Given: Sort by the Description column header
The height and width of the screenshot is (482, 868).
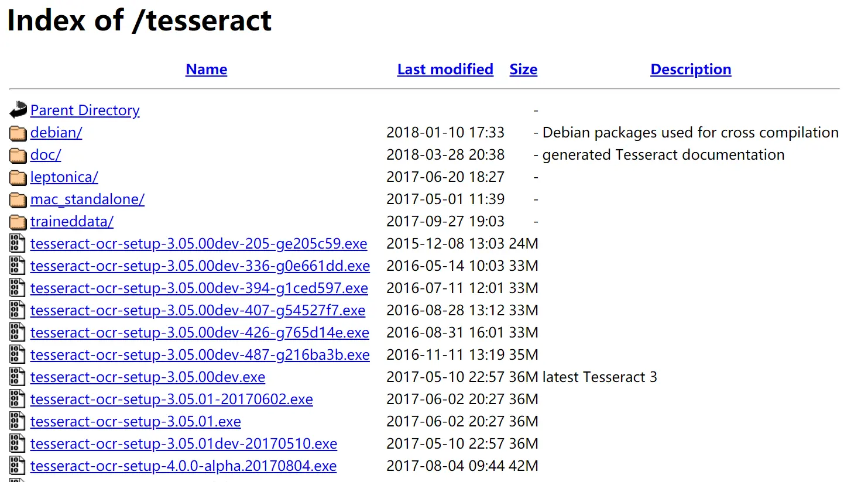Looking at the screenshot, I should tap(691, 69).
